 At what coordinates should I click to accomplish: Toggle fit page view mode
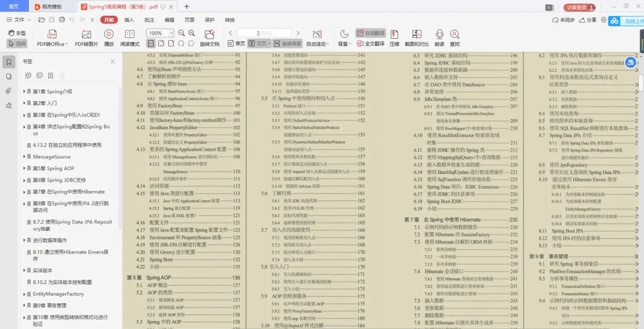coord(161,44)
